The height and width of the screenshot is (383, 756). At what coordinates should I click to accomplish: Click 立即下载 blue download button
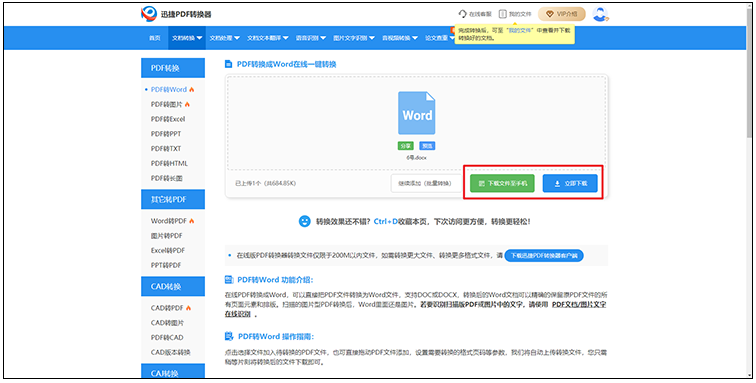[570, 183]
